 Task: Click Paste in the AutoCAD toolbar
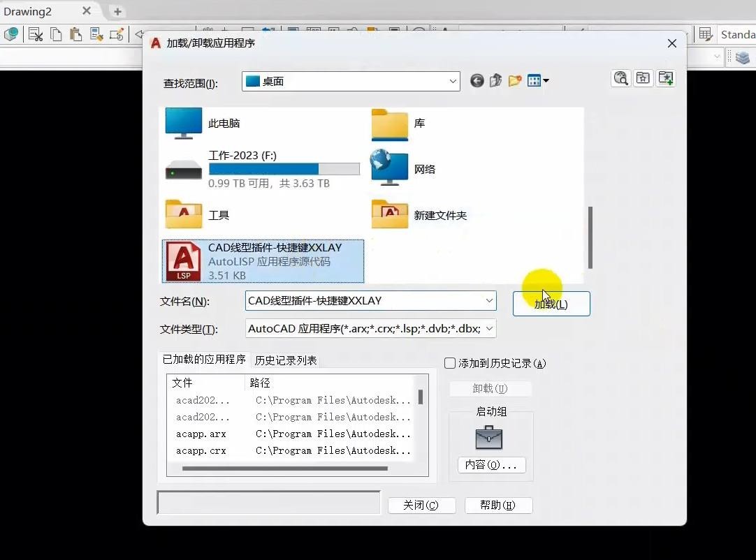coord(75,34)
